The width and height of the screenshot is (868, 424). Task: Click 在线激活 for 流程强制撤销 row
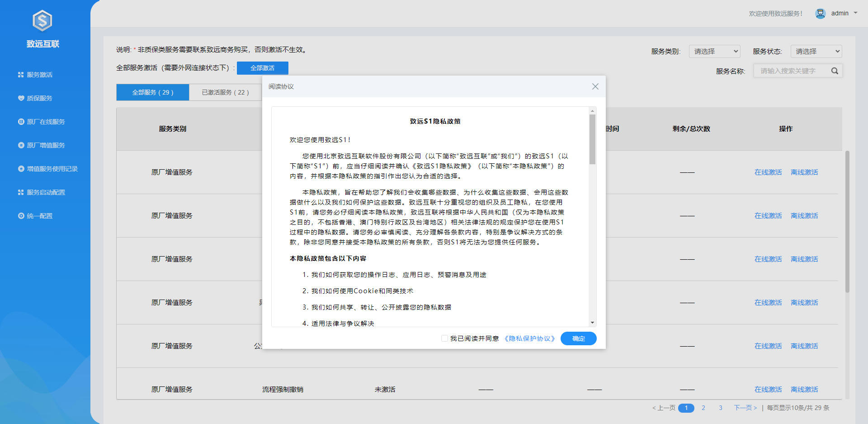click(768, 390)
